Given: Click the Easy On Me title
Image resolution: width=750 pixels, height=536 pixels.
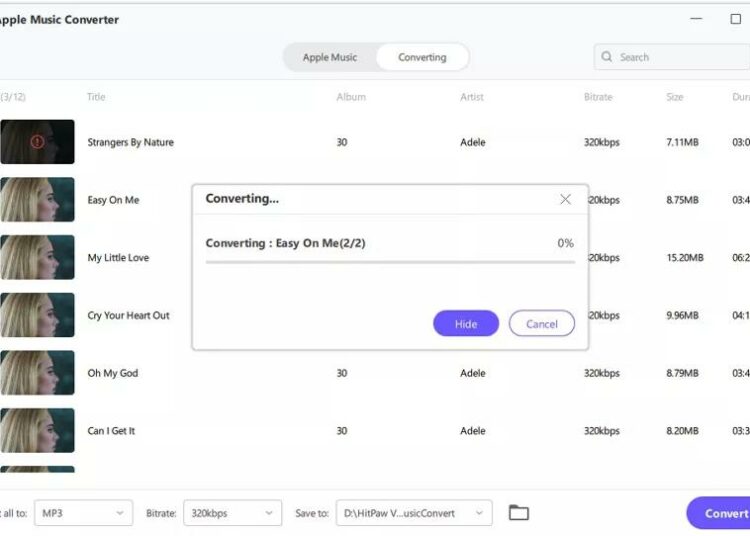Looking at the screenshot, I should (x=113, y=200).
